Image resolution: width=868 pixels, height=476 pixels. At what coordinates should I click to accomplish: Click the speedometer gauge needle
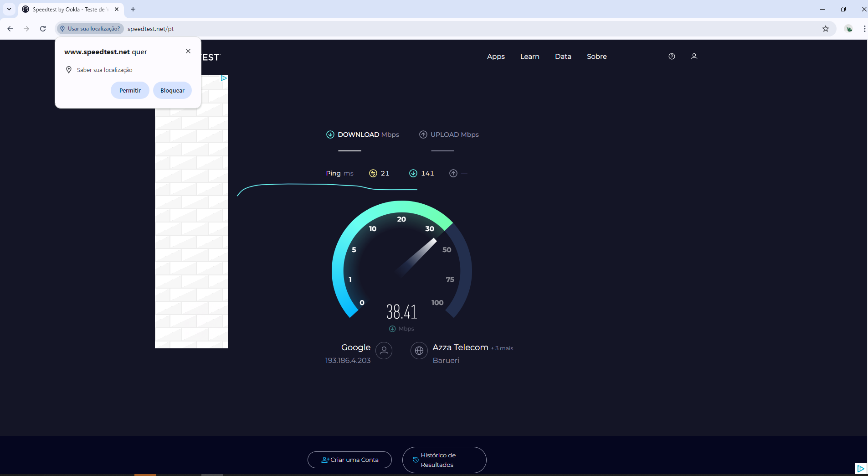coord(416,257)
